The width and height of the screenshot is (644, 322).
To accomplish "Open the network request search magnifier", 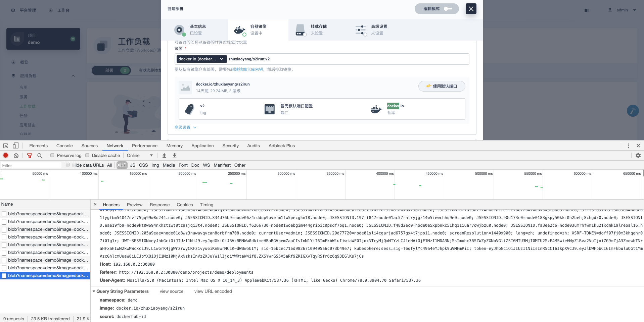I will coord(40,156).
